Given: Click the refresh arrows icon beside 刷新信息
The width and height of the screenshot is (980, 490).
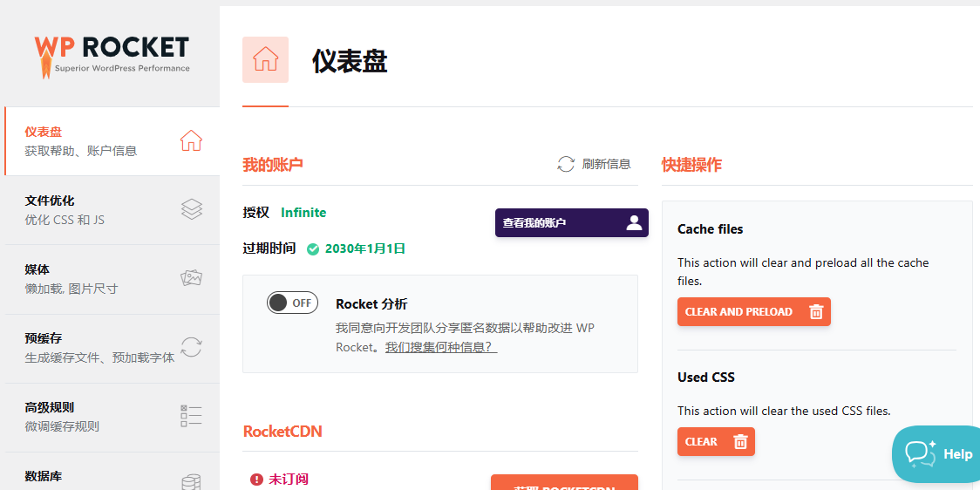Looking at the screenshot, I should pos(566,165).
